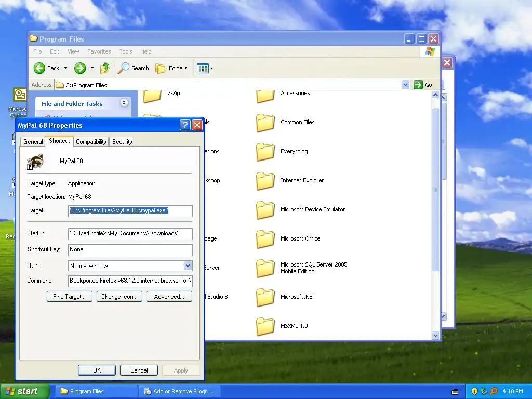Select the Everything folder icon

(265, 152)
